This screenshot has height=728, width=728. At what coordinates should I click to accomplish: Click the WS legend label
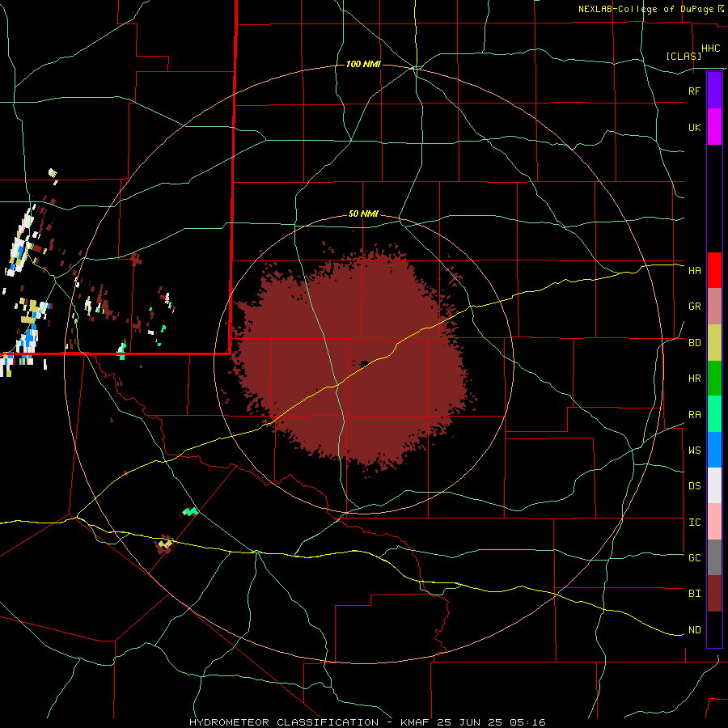tap(694, 450)
